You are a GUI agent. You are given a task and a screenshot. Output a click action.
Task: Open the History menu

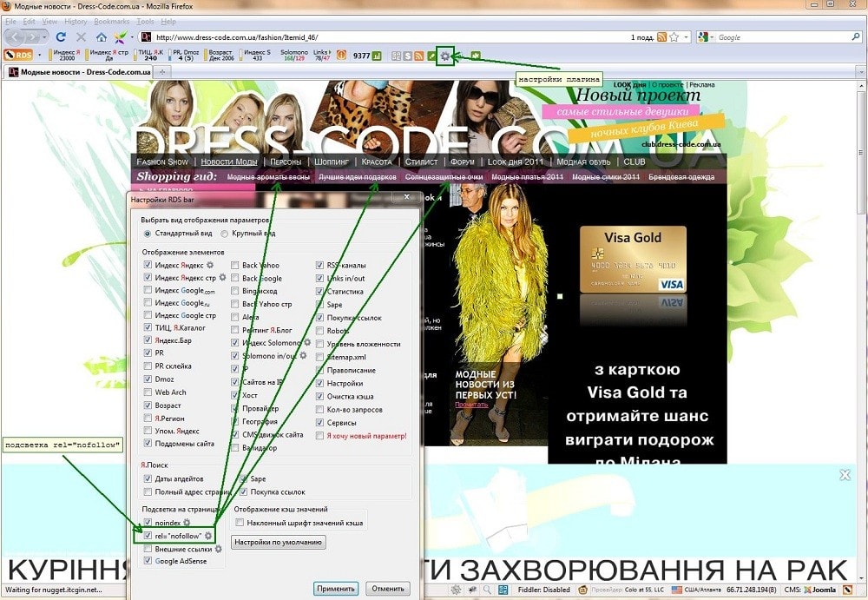click(x=76, y=21)
